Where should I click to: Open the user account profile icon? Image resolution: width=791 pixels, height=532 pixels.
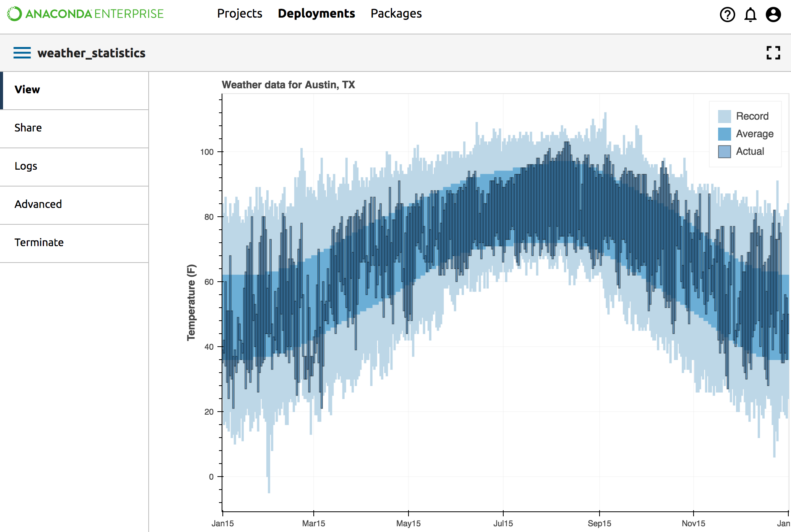pyautogui.click(x=773, y=15)
